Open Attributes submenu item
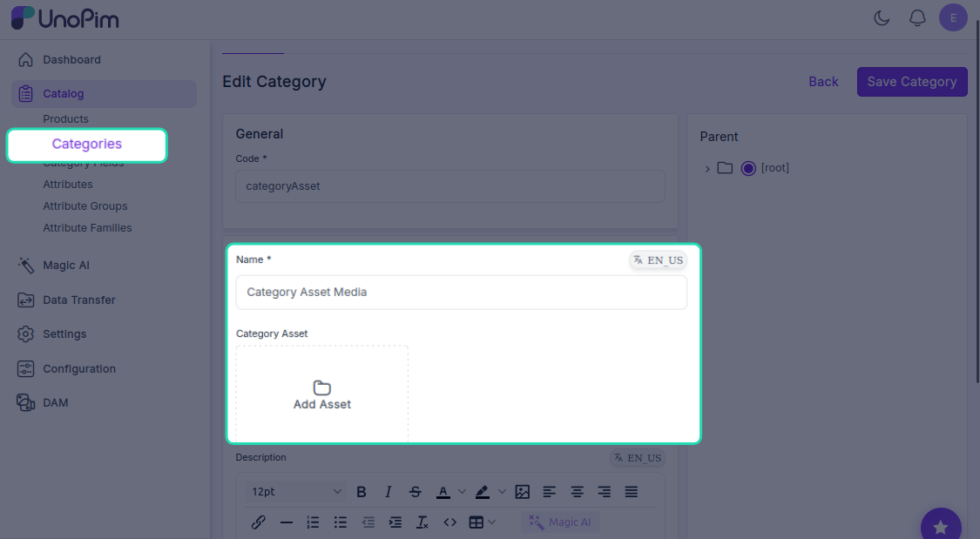Viewport: 980px width, 539px height. pos(67,185)
